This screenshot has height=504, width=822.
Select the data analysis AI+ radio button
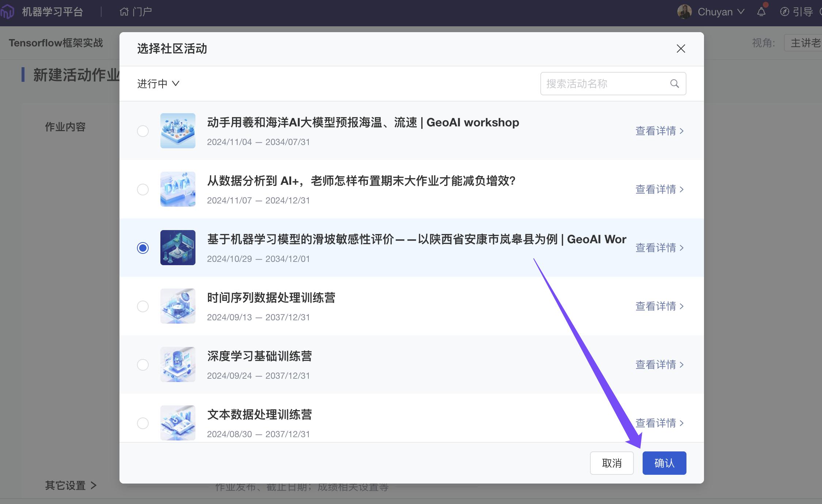coord(143,189)
